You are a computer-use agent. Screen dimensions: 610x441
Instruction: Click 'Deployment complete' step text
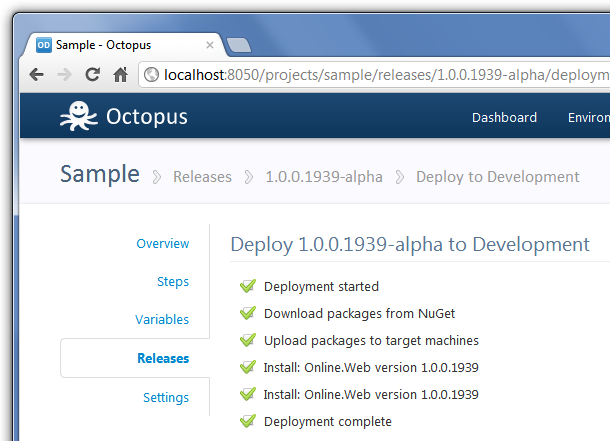point(328,422)
